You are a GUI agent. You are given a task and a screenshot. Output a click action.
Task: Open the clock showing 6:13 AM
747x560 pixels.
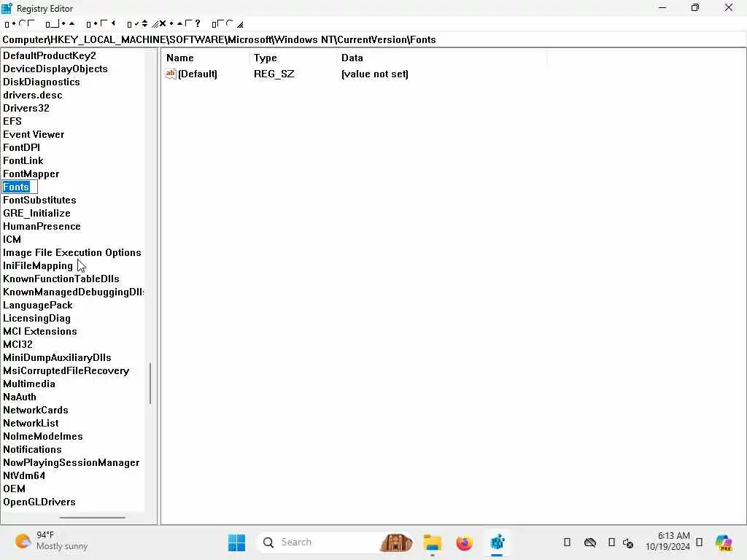(668, 541)
